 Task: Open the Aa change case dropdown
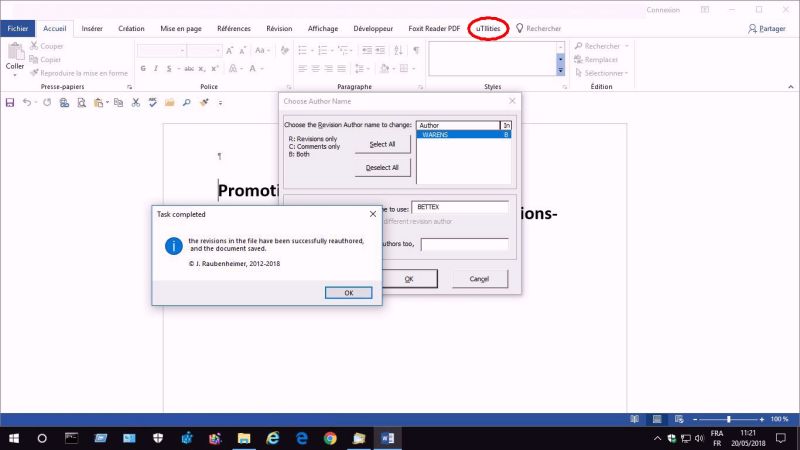(262, 50)
